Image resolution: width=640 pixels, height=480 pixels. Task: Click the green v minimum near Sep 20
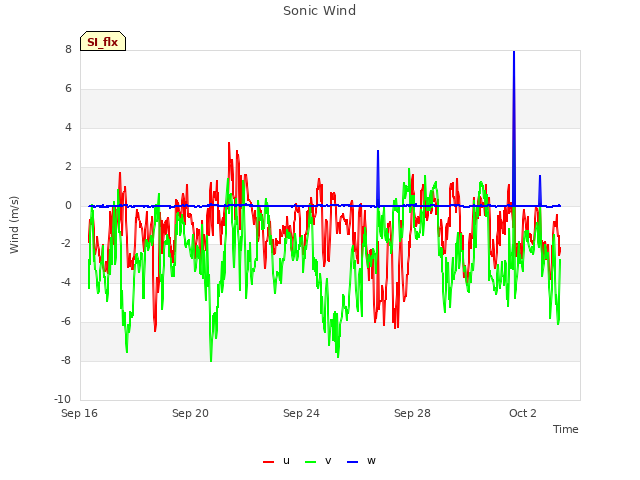point(211,360)
